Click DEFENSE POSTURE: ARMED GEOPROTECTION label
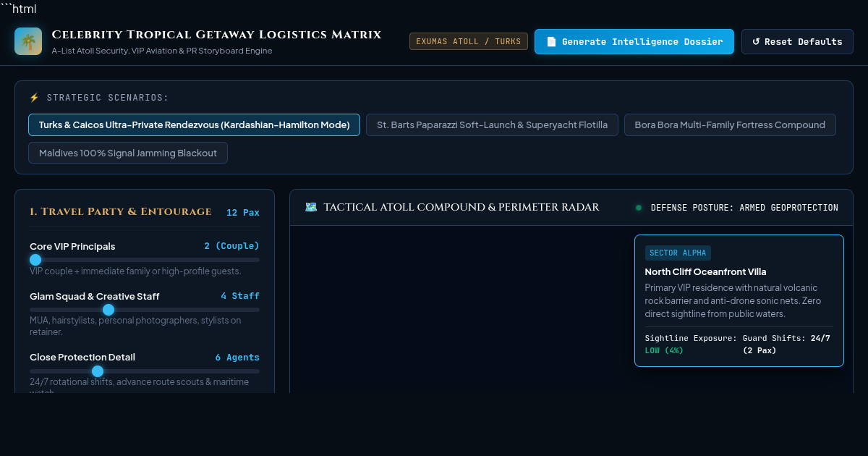This screenshot has height=456, width=868. point(744,208)
